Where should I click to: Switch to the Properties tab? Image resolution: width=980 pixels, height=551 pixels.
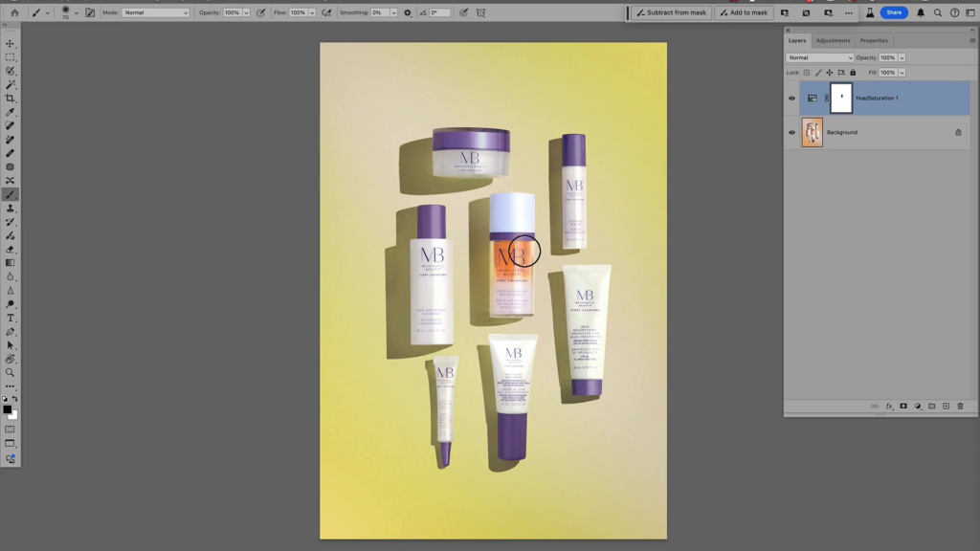[874, 40]
